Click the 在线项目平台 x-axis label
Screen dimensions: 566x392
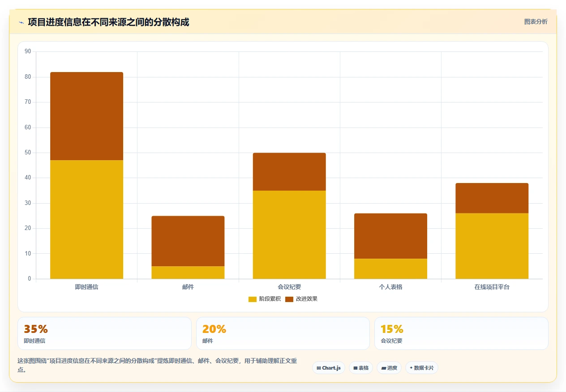[x=492, y=287]
